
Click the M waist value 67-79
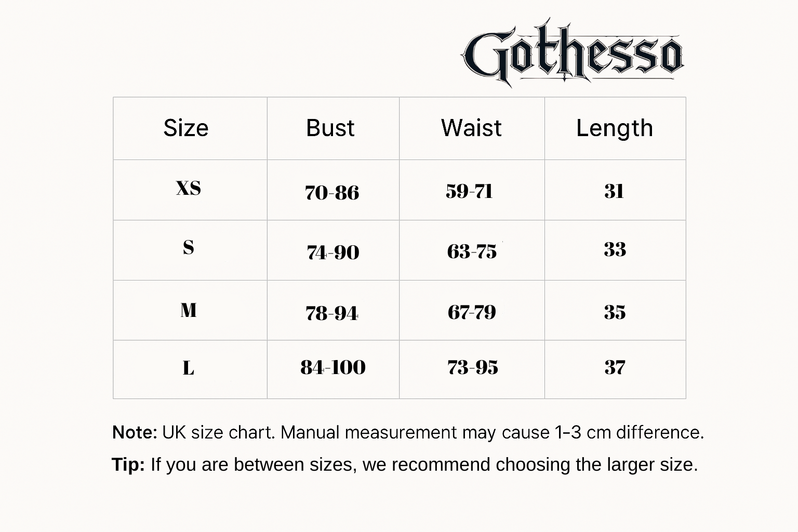click(472, 312)
